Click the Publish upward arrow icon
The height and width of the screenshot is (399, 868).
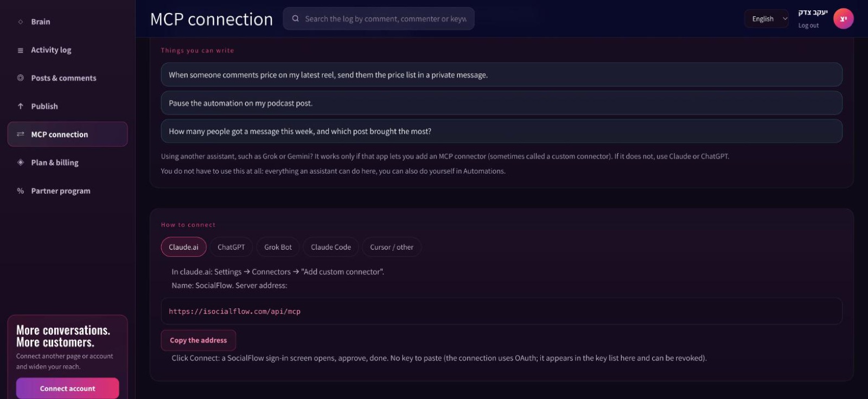[x=21, y=106]
